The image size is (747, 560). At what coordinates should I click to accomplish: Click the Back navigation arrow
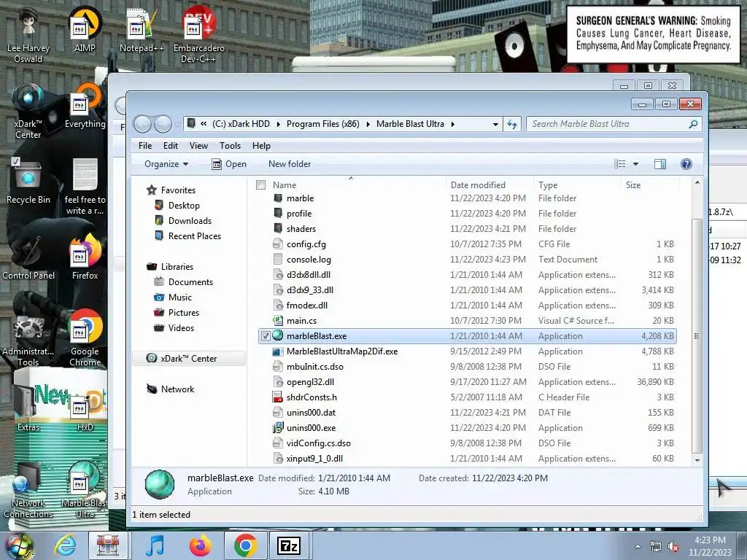(x=142, y=125)
